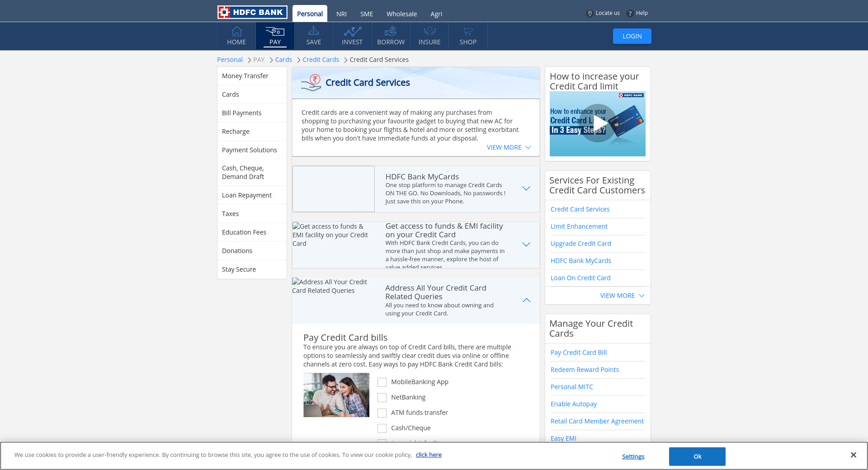The height and width of the screenshot is (470, 868).
Task: Collapse Address All Your Credit Card Queries
Action: tap(526, 300)
